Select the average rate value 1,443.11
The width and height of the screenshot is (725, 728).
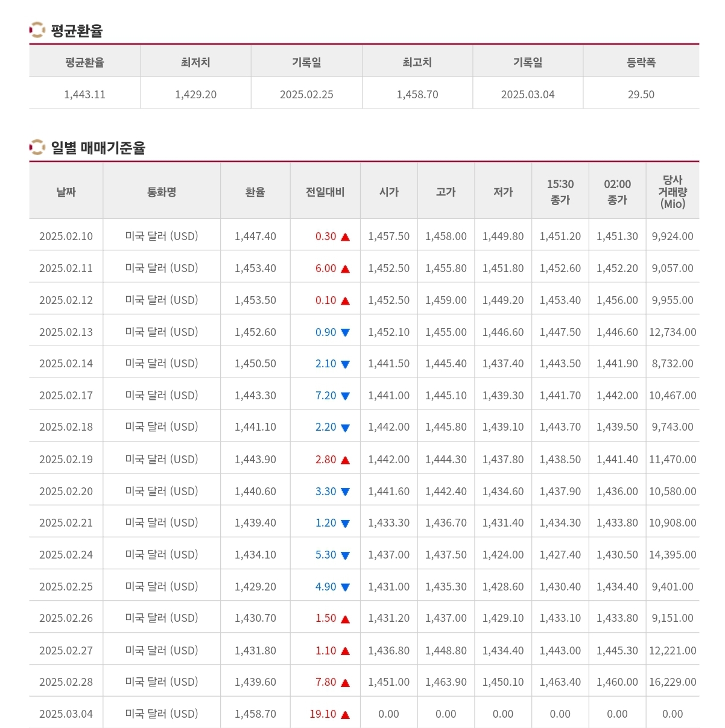coord(84,95)
